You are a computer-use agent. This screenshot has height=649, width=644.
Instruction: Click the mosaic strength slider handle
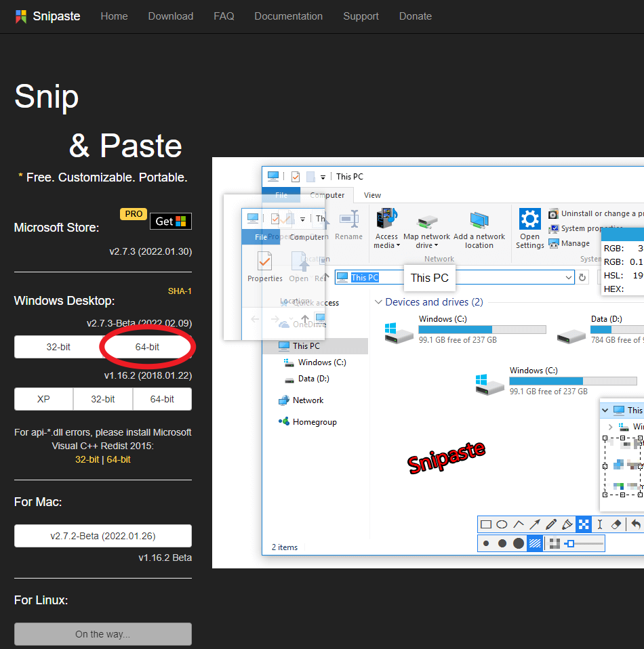[x=571, y=543]
